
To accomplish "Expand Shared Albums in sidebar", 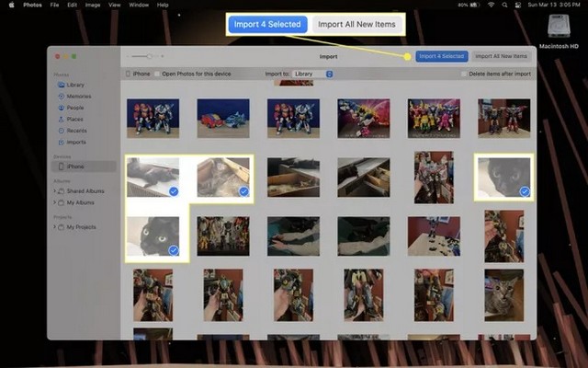I will 55,191.
